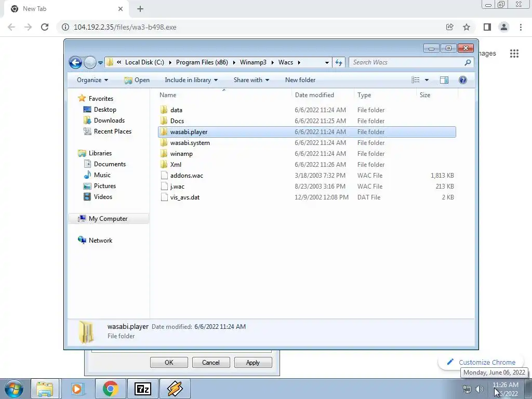Viewport: 532px width, 399px height.
Task: Open the recent locations dropdown arrow
Action: (x=100, y=63)
